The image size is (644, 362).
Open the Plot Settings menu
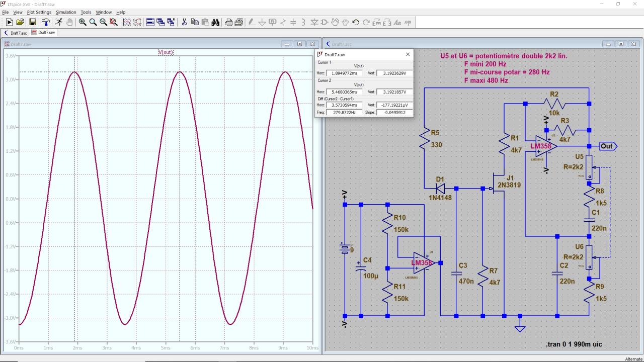pos(39,12)
